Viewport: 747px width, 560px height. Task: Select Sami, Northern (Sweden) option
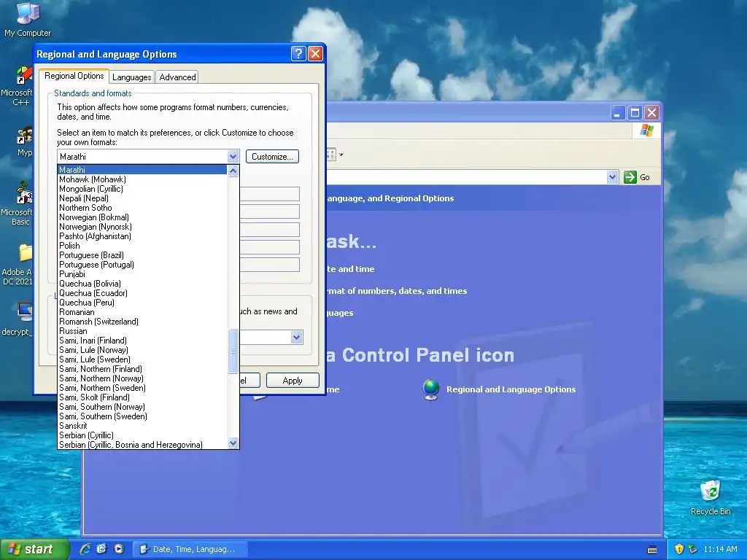(x=142, y=388)
